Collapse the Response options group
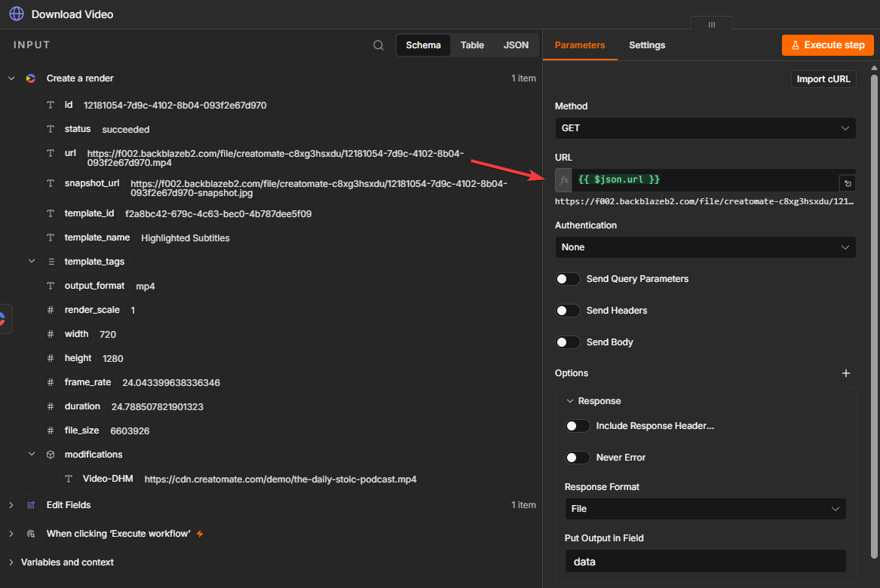Viewport: 880px width, 588px height. point(569,401)
